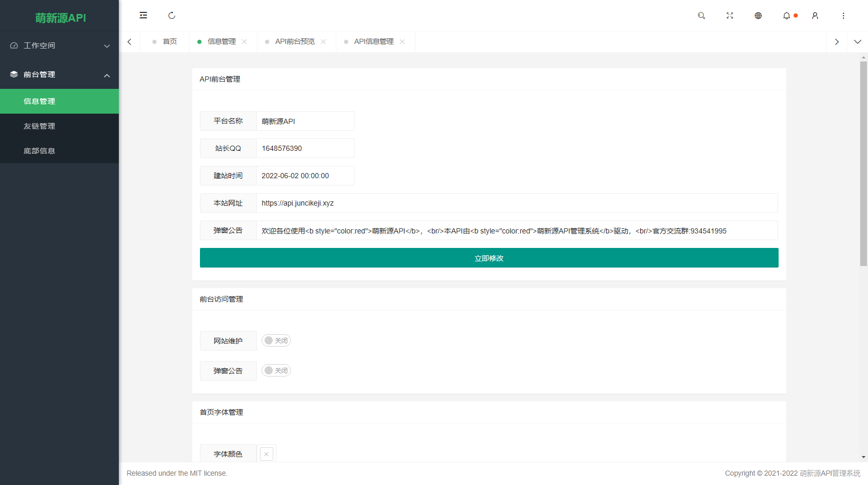Expand the 工作空间 sidebar menu
Screen dimensions: 868x485
59,45
